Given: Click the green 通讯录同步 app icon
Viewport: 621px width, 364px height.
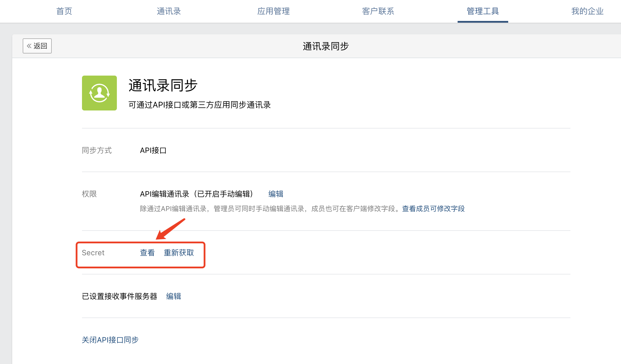Looking at the screenshot, I should coord(99,93).
